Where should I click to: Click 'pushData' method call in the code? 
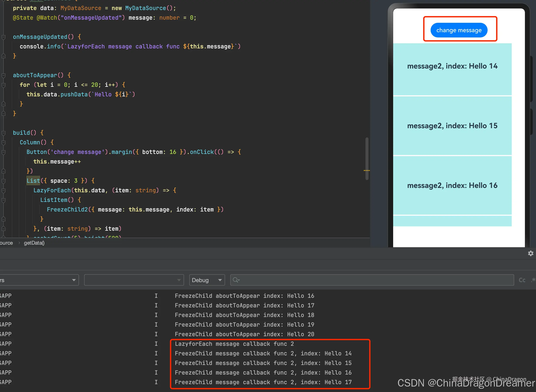74,94
